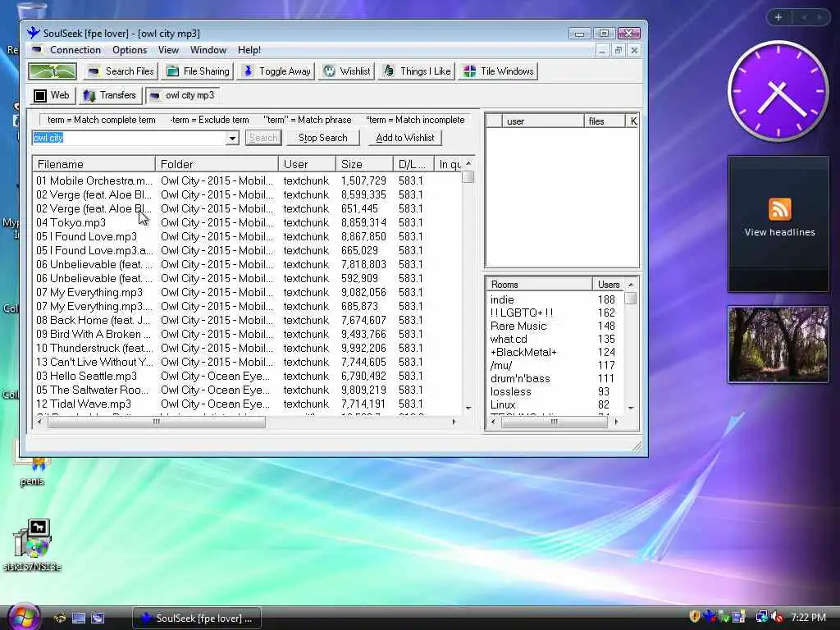Sort results by D/L speed column header
The image size is (840, 630).
click(413, 164)
